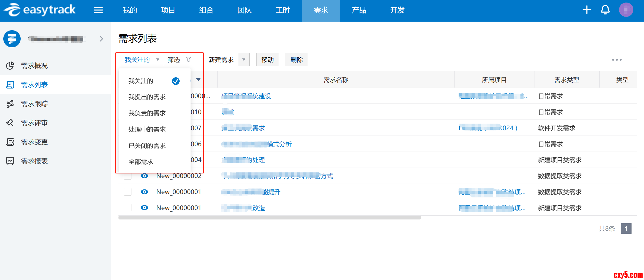This screenshot has height=280, width=644.
Task: Click the 移动 button
Action: tap(267, 60)
